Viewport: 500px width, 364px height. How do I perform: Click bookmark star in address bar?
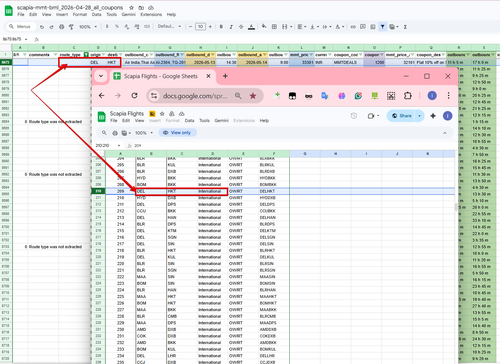click(x=253, y=96)
